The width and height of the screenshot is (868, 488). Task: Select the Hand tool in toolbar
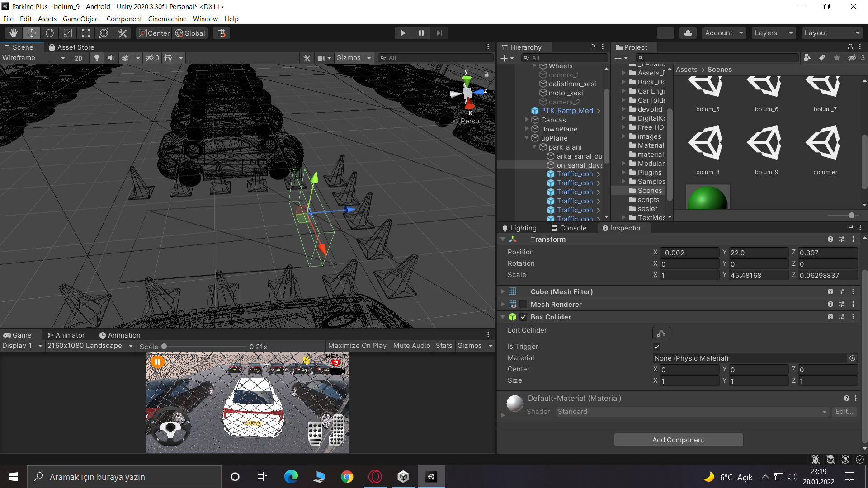(14, 33)
